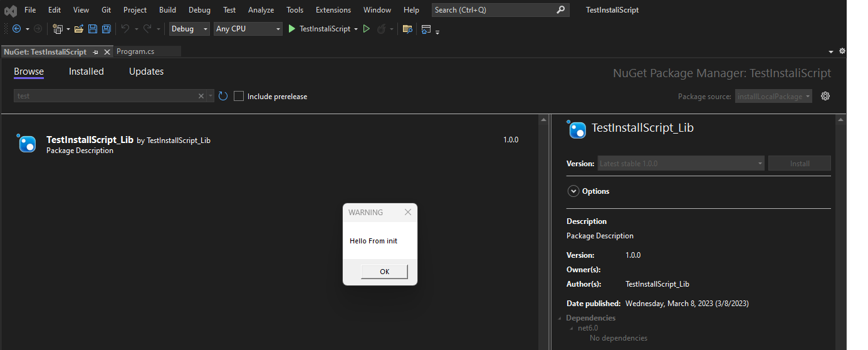Click the package list vertical scrollbar
This screenshot has width=868, height=350.
click(543, 232)
